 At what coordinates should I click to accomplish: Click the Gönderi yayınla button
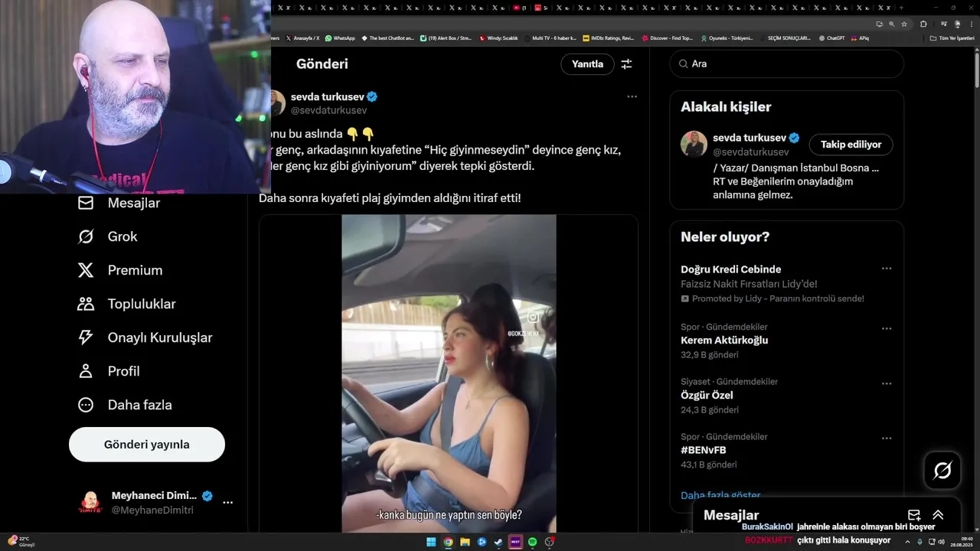click(147, 445)
